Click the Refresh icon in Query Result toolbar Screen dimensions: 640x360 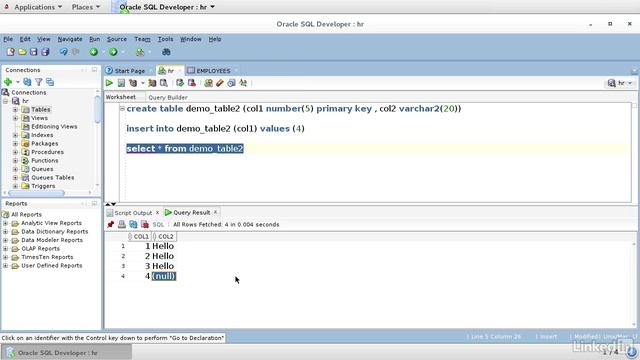click(133, 224)
